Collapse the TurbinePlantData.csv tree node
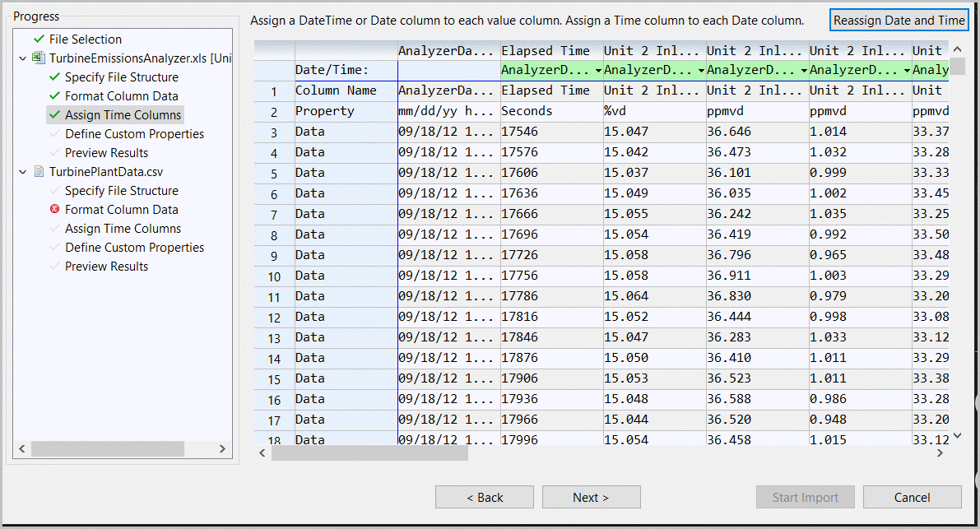This screenshot has width=980, height=529. point(22,172)
